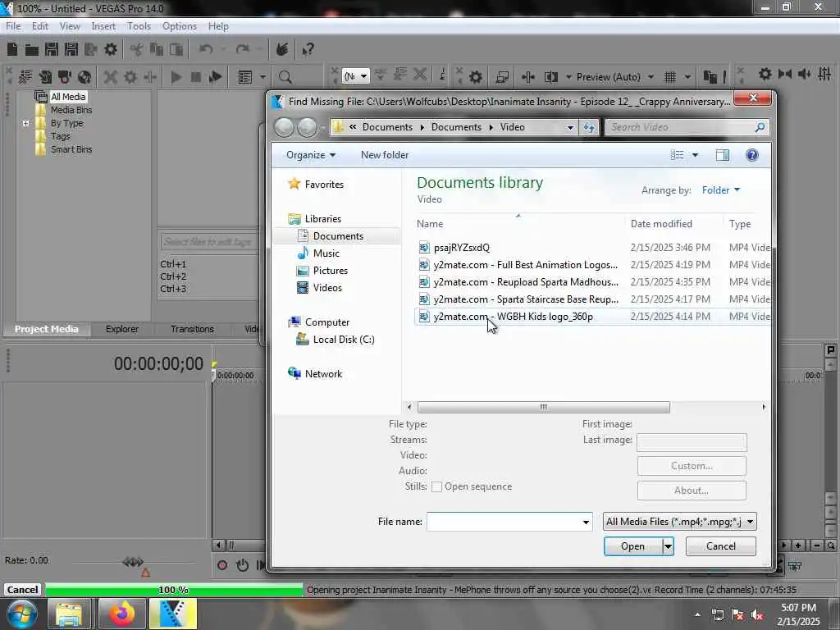
Task: Click the New project icon in VEGAS toolbar
Action: (12, 49)
